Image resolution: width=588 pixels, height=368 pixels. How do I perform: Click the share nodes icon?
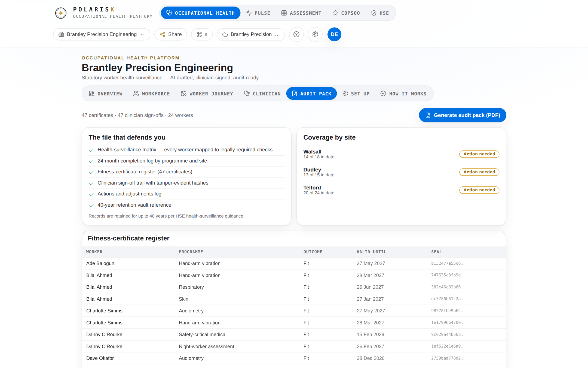tap(163, 34)
